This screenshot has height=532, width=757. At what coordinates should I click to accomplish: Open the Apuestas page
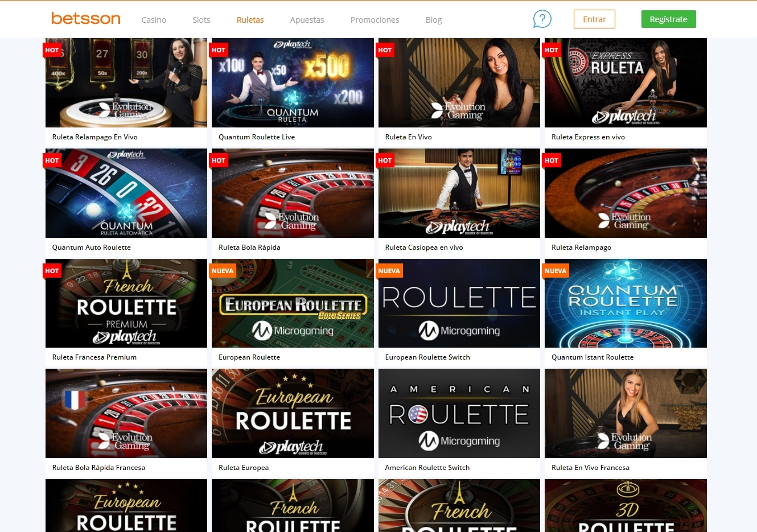(x=307, y=20)
